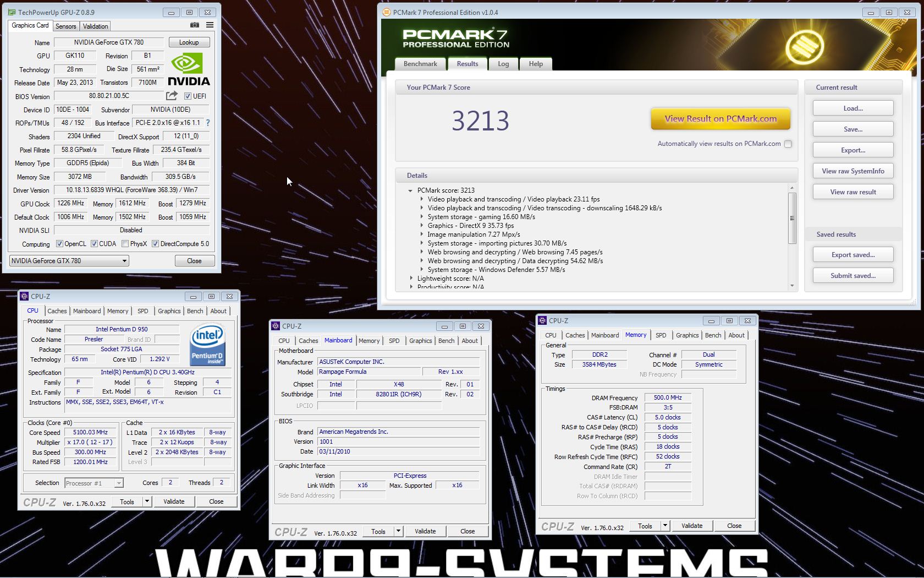
Task: Click the PCMark score 3213 number
Action: click(x=480, y=121)
